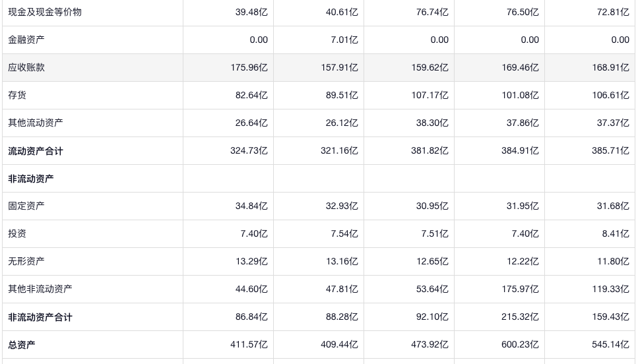Click the 现金及现金等价物 row label
This screenshot has width=638, height=364.
pyautogui.click(x=45, y=12)
